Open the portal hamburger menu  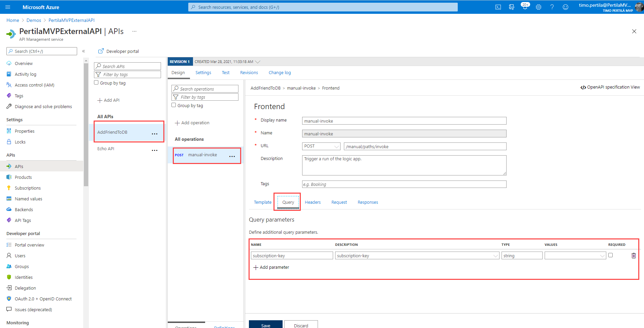click(8, 7)
